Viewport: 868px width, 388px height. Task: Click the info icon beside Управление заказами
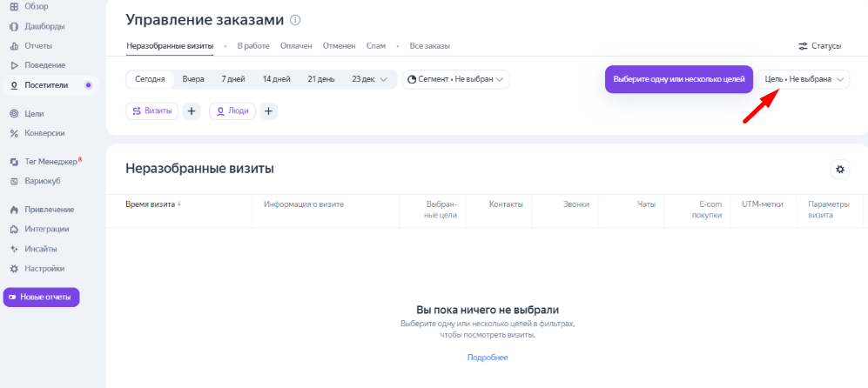[295, 20]
